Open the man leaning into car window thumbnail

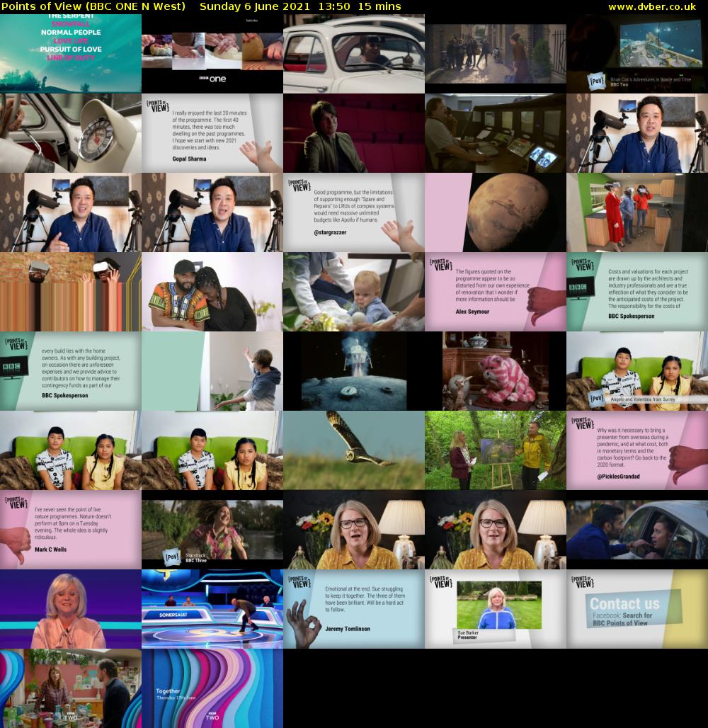click(637, 530)
